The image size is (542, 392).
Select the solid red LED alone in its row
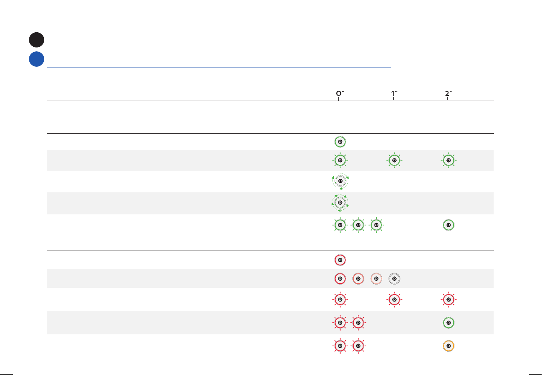click(340, 259)
